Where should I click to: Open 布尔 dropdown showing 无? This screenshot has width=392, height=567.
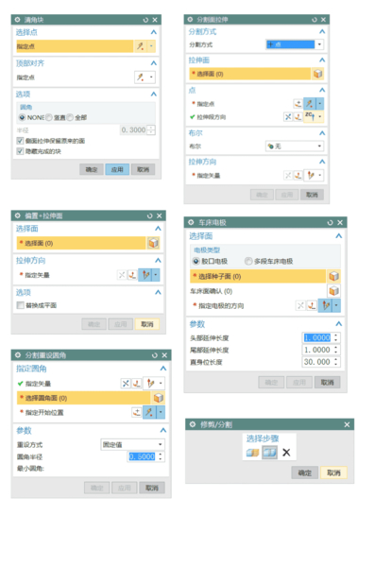(295, 146)
